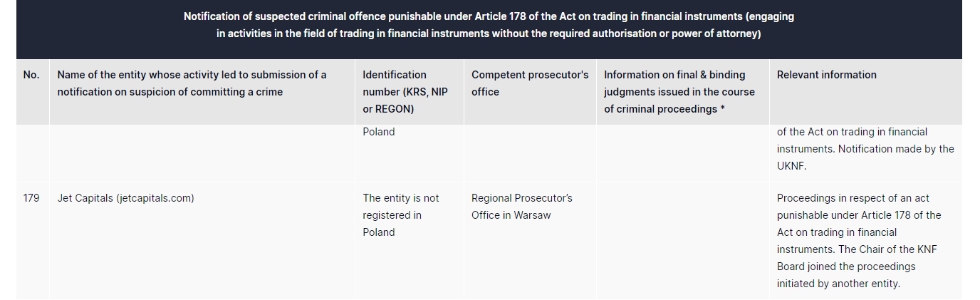This screenshot has height=300, width=980.
Task: Click row number 179
Action: (31, 198)
